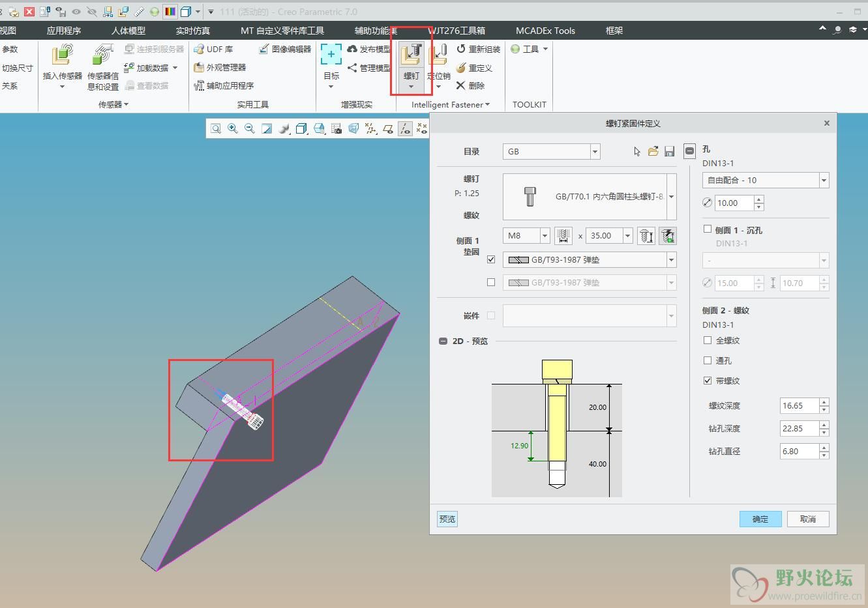The width and height of the screenshot is (868, 608).
Task: Click the 钻孔直径 6.80 field
Action: 800,452
